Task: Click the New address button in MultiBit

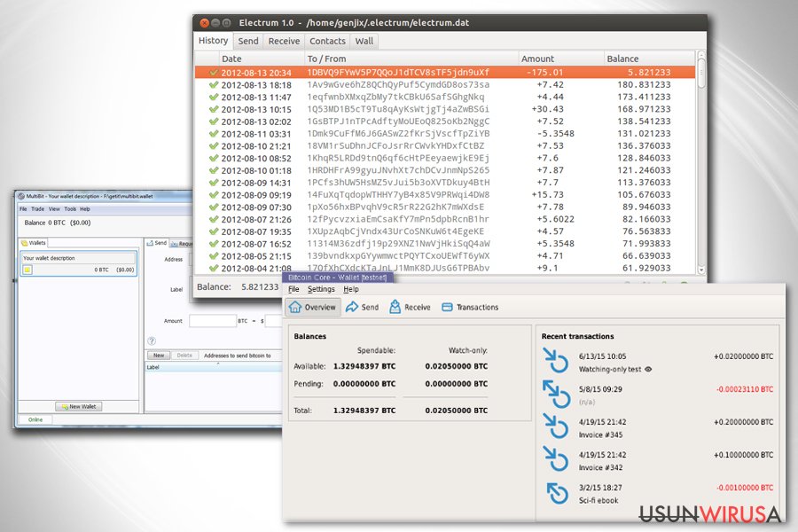Action: pyautogui.click(x=159, y=356)
